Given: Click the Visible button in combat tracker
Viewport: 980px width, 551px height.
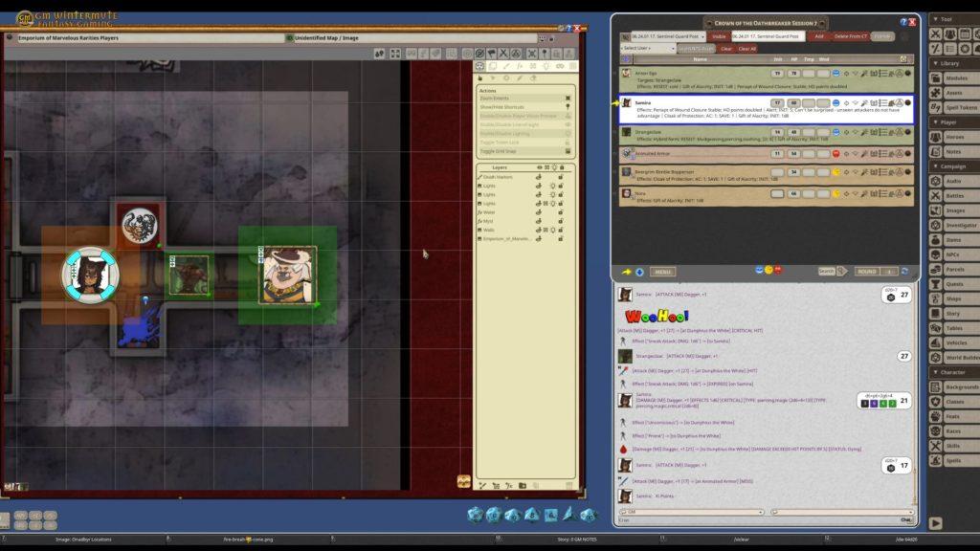Looking at the screenshot, I should point(719,36).
